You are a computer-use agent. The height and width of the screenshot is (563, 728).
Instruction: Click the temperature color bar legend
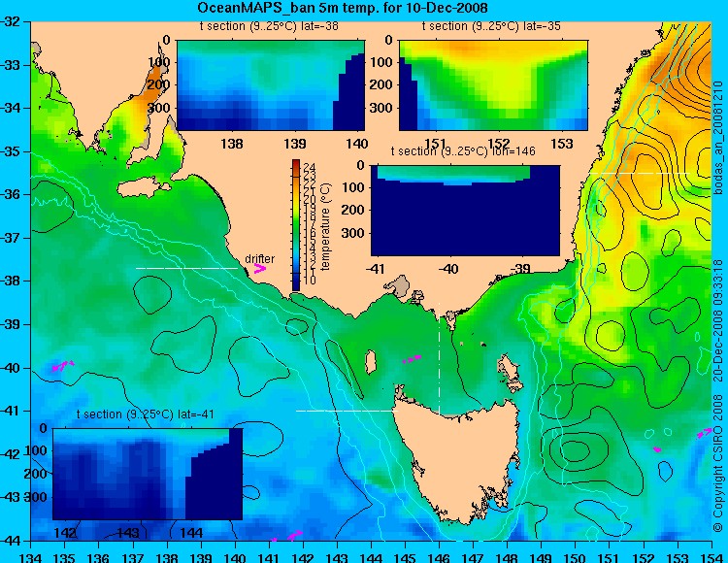[296, 225]
